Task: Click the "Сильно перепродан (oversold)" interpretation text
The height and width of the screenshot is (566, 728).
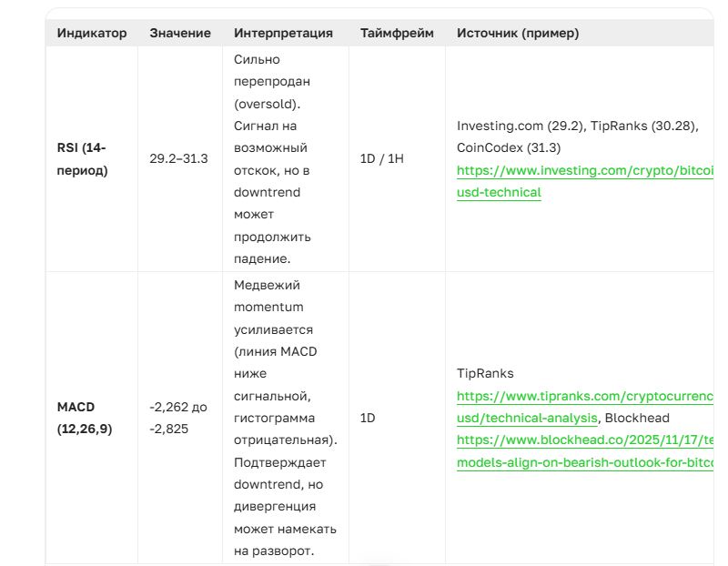Action: tap(272, 81)
